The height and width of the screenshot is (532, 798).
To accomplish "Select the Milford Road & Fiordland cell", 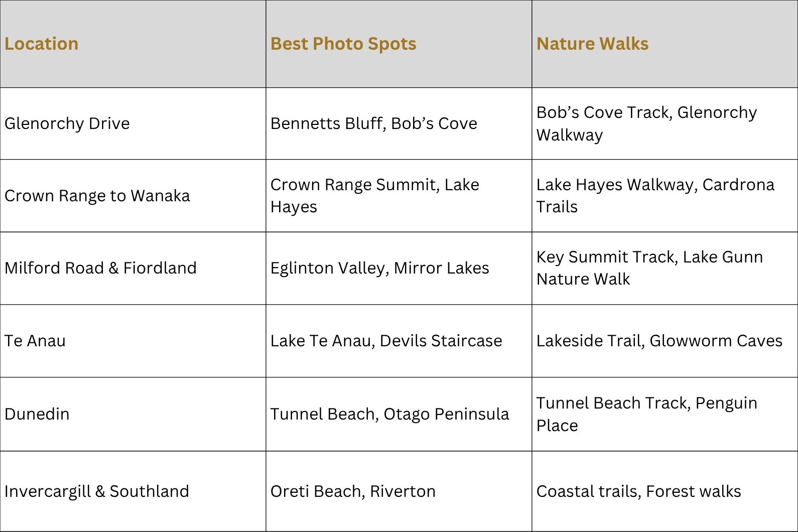I will pos(133,268).
